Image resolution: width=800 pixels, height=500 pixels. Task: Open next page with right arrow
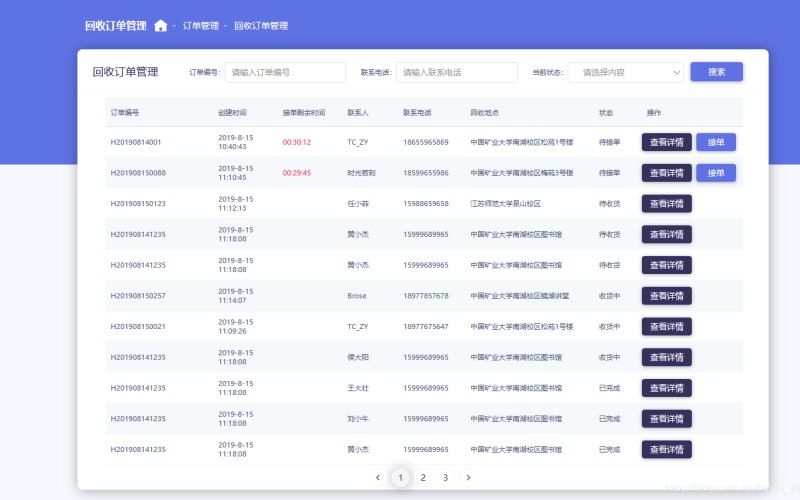pyautogui.click(x=468, y=478)
